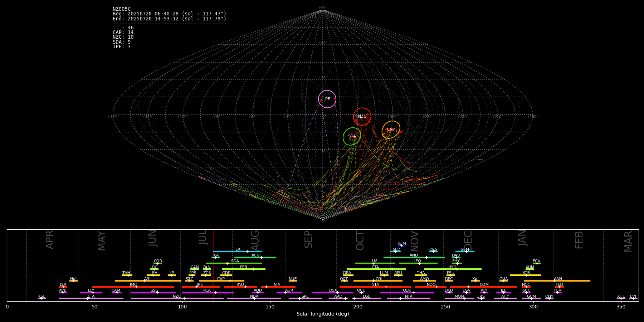
Task: Select the XCB shower bar on timeline
Action: [x=525, y=275]
